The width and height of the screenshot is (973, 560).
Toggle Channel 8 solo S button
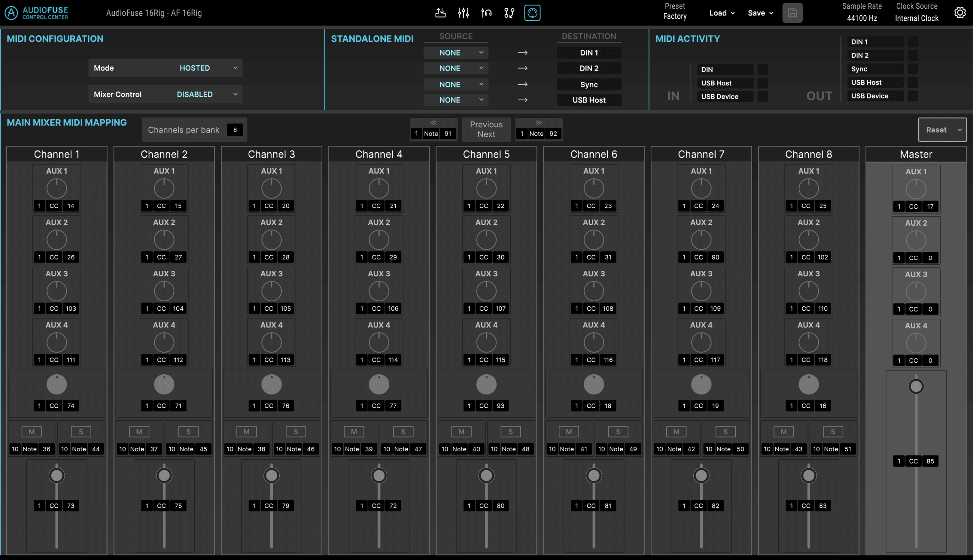pos(833,432)
